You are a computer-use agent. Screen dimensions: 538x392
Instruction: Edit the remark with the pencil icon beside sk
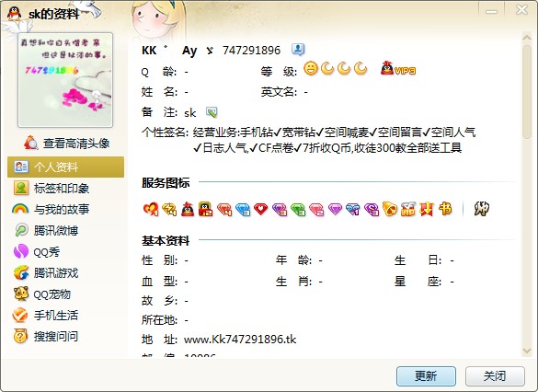[x=212, y=112]
